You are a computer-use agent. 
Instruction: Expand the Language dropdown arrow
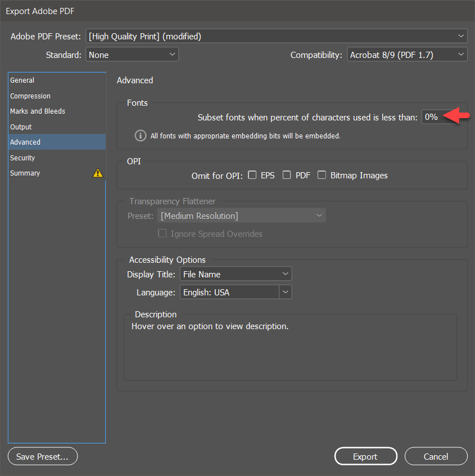coord(286,292)
